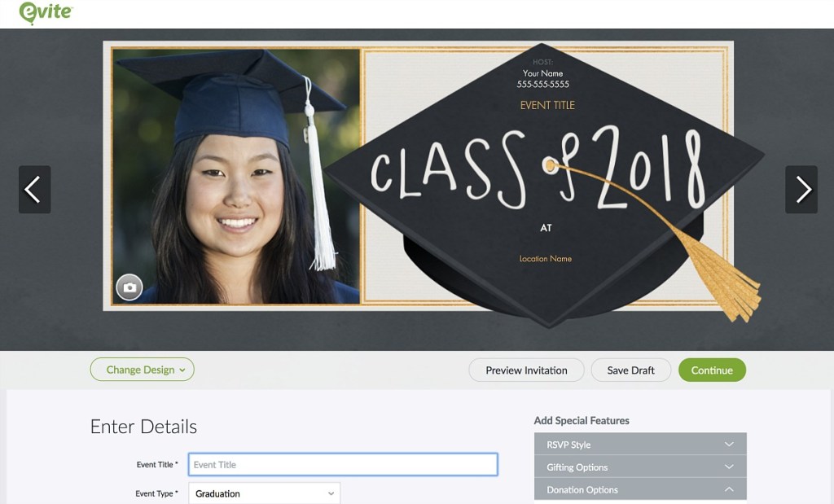The height and width of the screenshot is (504, 834).
Task: Click the camera icon to upload photo
Action: 129,287
